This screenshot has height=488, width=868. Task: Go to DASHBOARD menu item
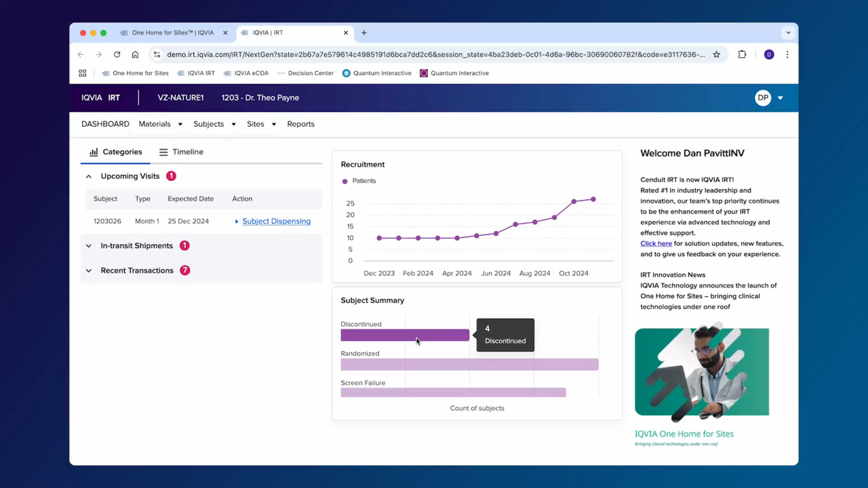click(105, 124)
